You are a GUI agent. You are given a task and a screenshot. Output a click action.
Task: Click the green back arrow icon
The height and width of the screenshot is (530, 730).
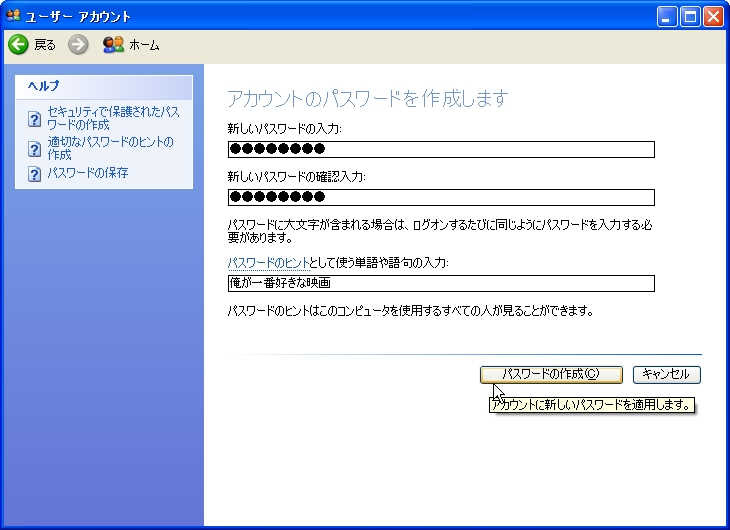pos(19,45)
